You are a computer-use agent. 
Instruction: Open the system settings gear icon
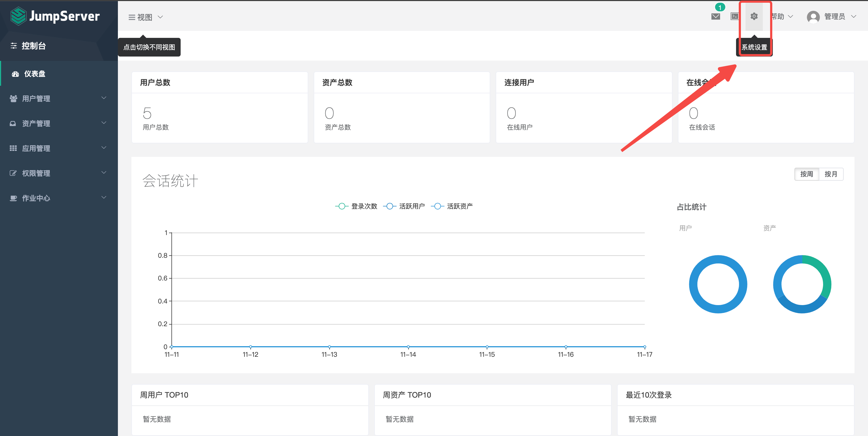tap(754, 16)
